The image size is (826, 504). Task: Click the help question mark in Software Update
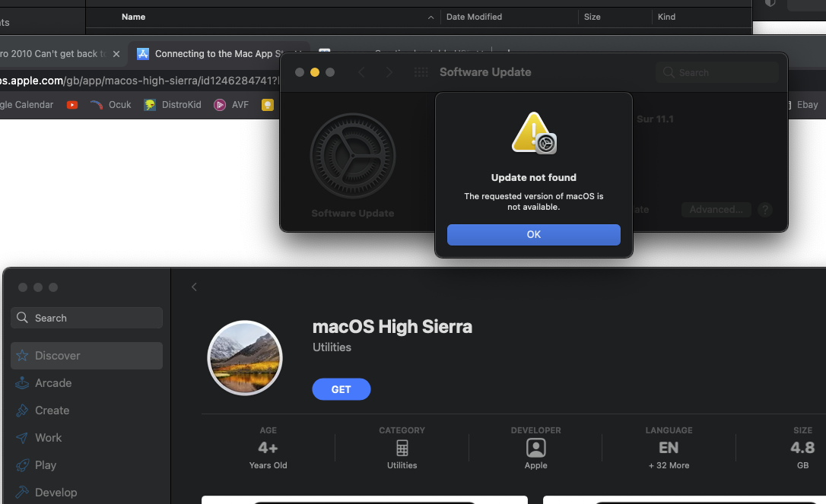tap(765, 210)
